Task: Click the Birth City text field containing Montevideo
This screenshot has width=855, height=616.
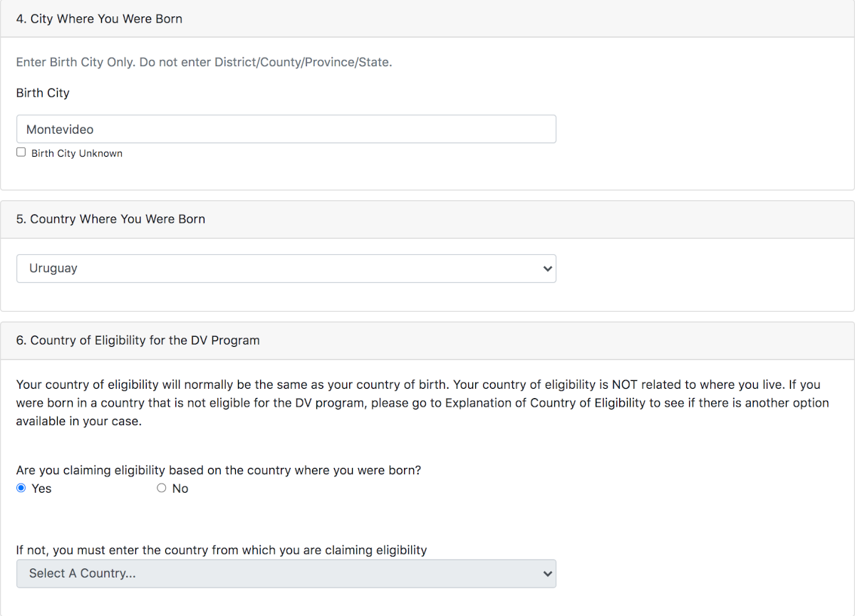Action: coord(286,129)
